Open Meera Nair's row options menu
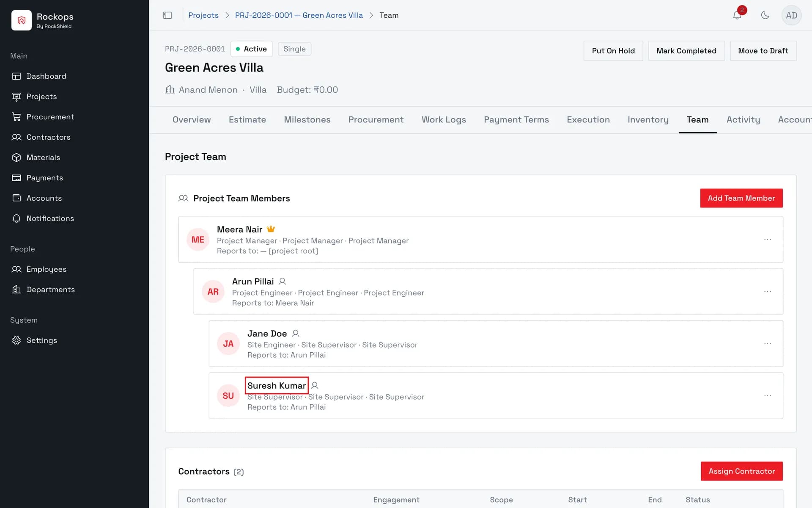The width and height of the screenshot is (812, 508). coord(768,240)
